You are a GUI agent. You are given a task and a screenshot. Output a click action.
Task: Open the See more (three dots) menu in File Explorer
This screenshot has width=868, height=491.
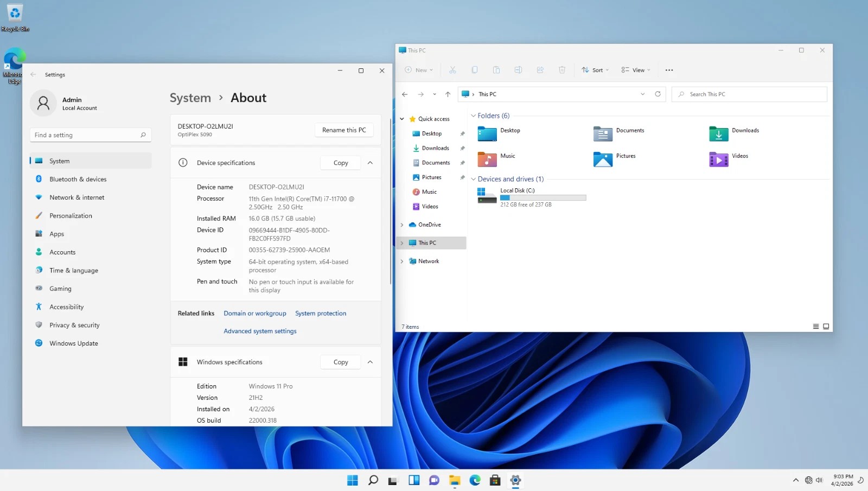669,70
